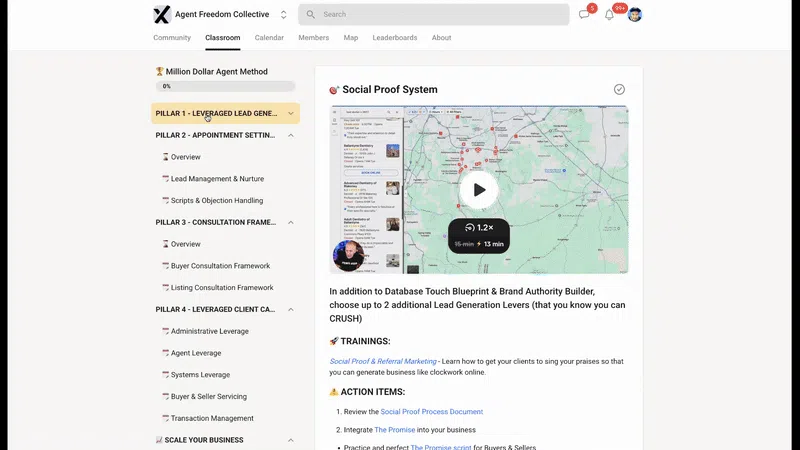Click hourglass icon beside Pillar 3 Overview
800x450 pixels.
tap(165, 244)
